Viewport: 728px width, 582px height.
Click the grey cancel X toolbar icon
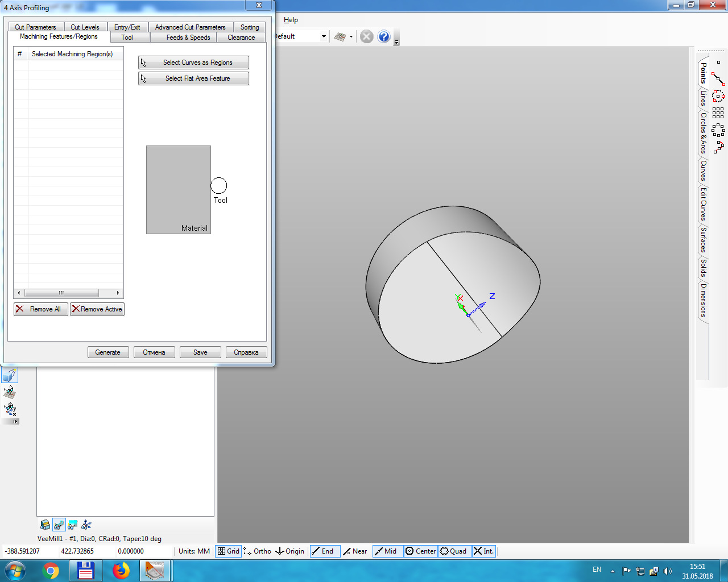pyautogui.click(x=367, y=36)
